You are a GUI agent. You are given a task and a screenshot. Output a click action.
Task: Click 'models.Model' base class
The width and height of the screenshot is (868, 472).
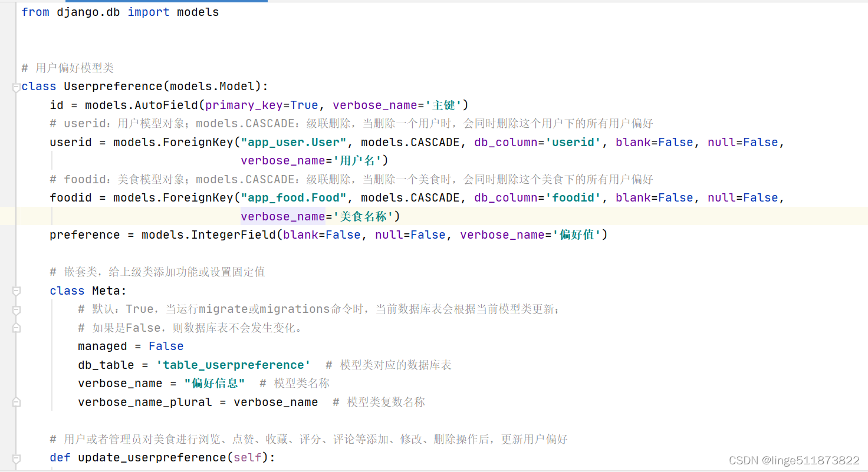coord(213,86)
